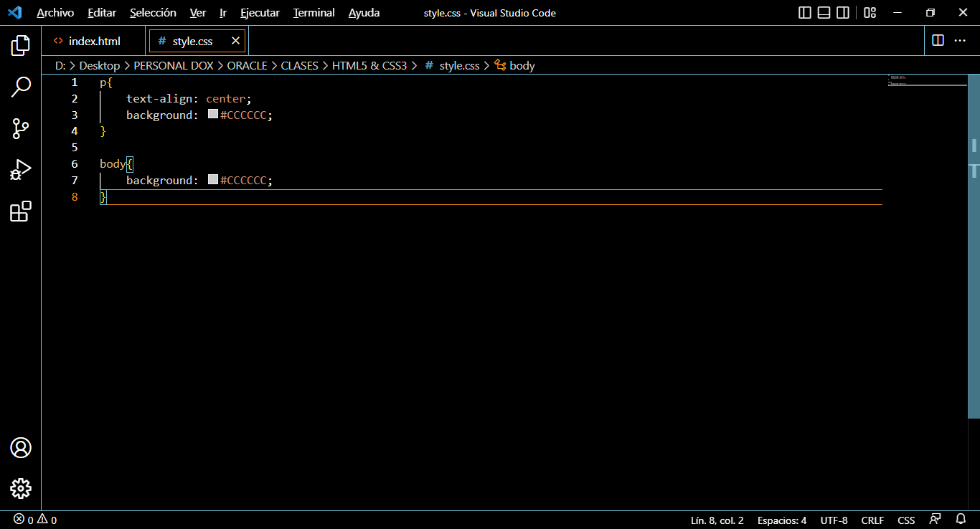Image resolution: width=980 pixels, height=529 pixels.
Task: Click the closing brace on line 4
Action: tap(103, 130)
